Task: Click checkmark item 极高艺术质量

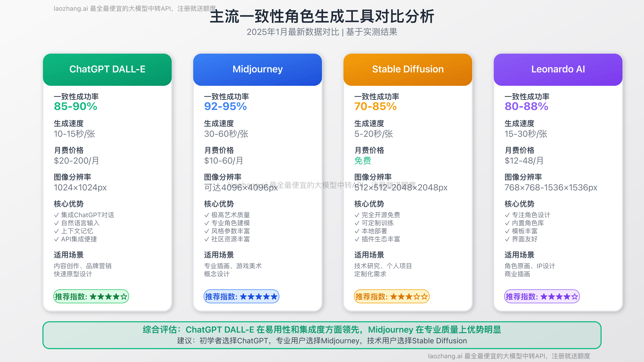Action: pyautogui.click(x=227, y=215)
